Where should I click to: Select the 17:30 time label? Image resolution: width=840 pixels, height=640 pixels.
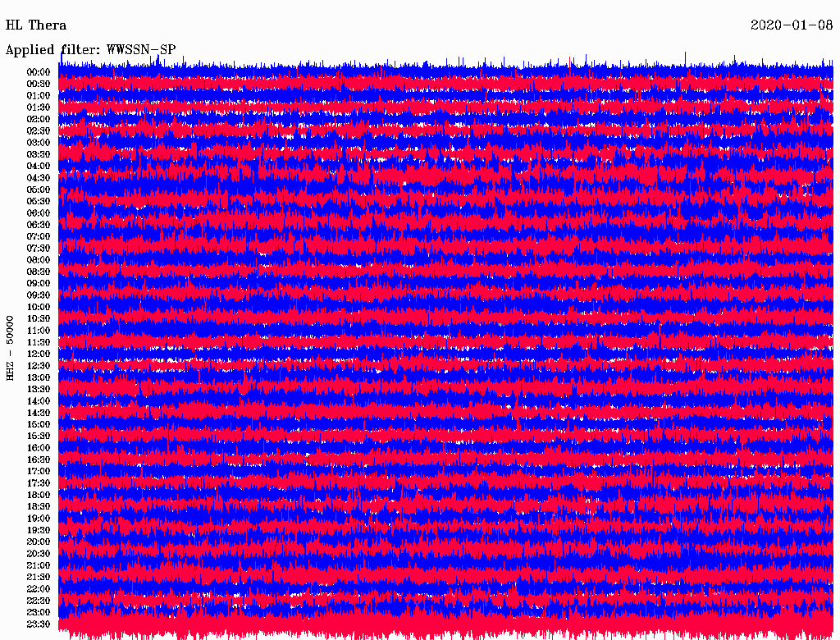pos(38,483)
